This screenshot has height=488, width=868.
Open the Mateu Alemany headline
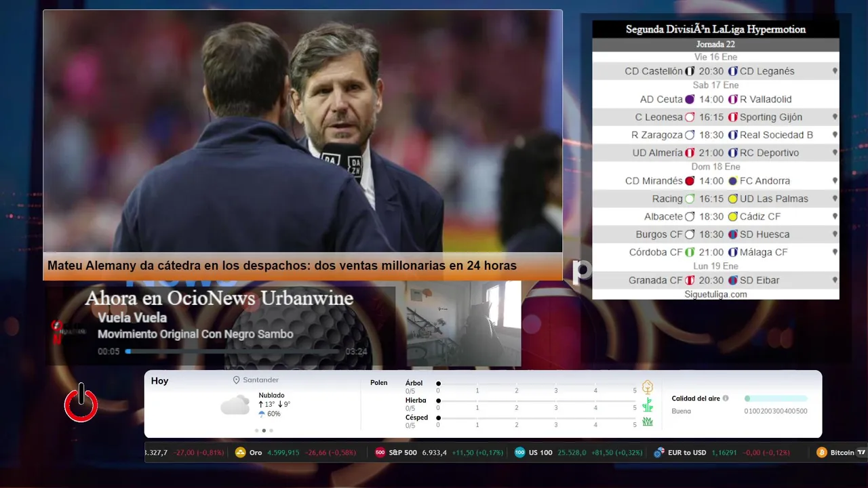[x=282, y=266]
